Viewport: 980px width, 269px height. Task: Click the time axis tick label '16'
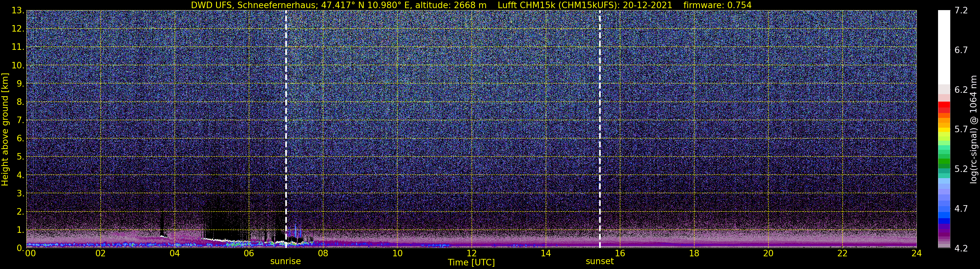point(620,253)
